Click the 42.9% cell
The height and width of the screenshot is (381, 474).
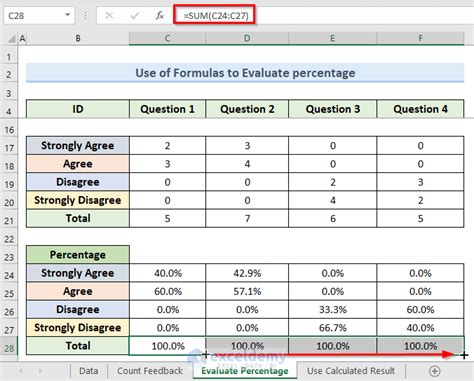tap(247, 273)
